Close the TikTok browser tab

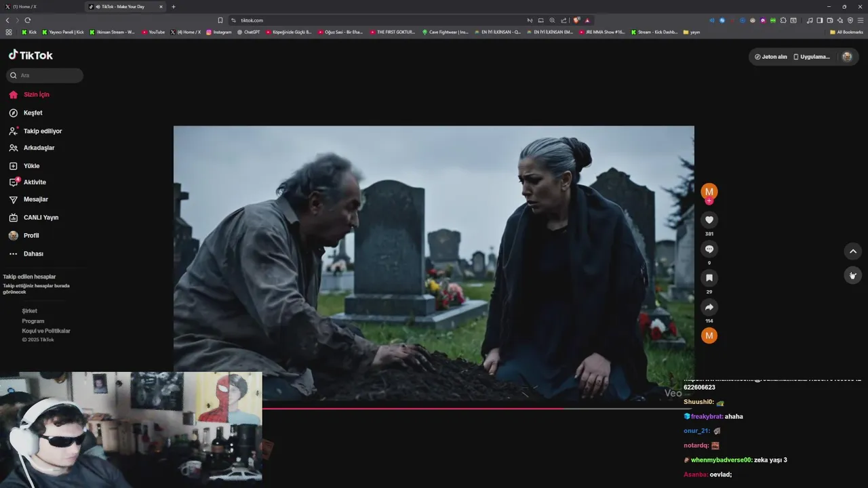161,7
